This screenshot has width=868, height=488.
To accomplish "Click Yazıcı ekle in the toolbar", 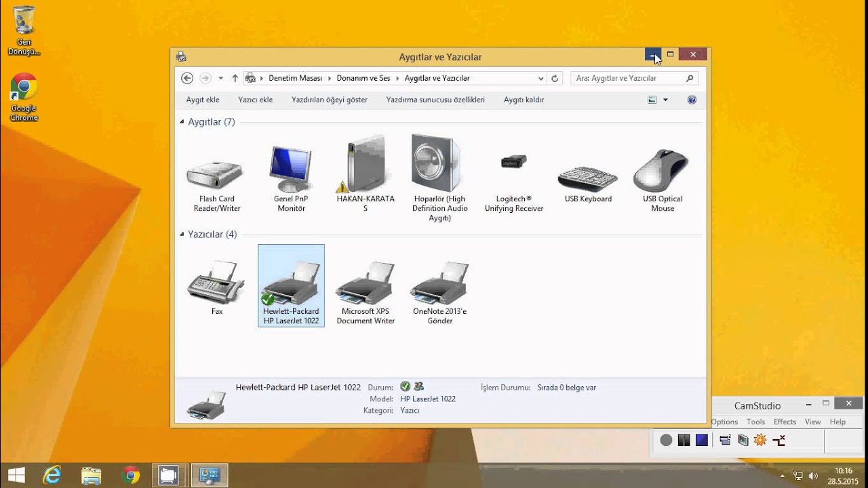I will [x=256, y=100].
